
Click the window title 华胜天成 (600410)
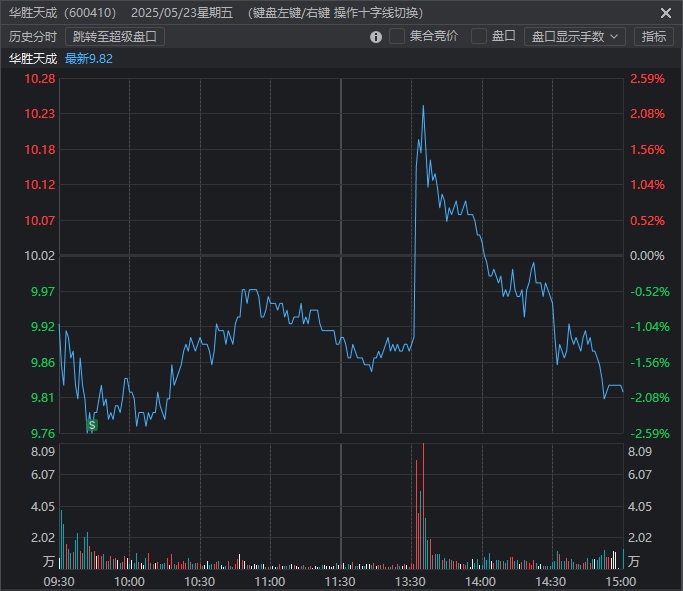tap(62, 13)
